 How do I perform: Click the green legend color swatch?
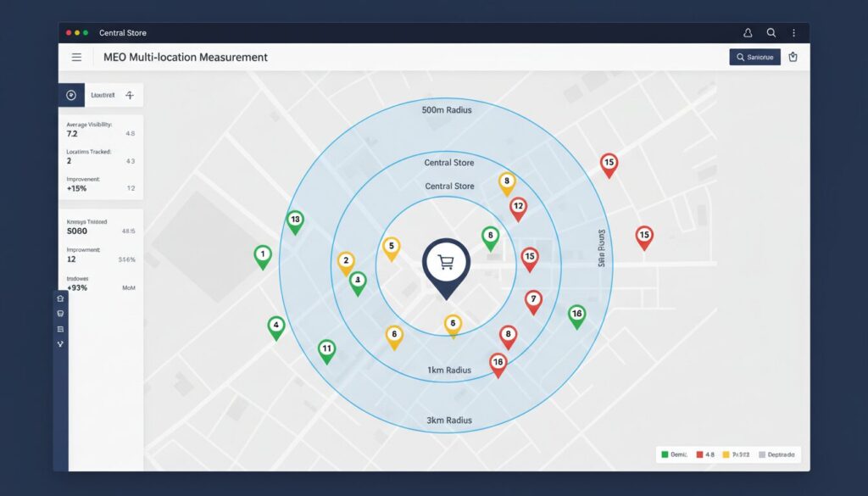pos(665,455)
